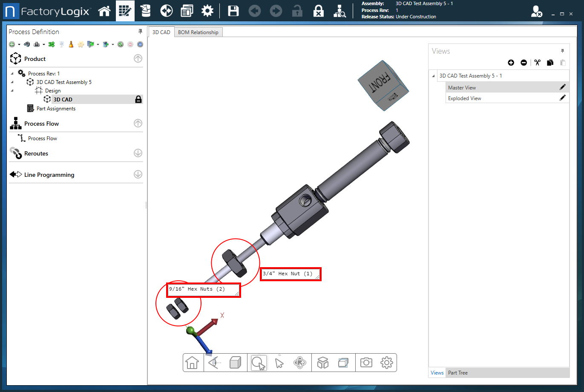Toggle the Views panel pin
This screenshot has width=584, height=392.
(562, 51)
